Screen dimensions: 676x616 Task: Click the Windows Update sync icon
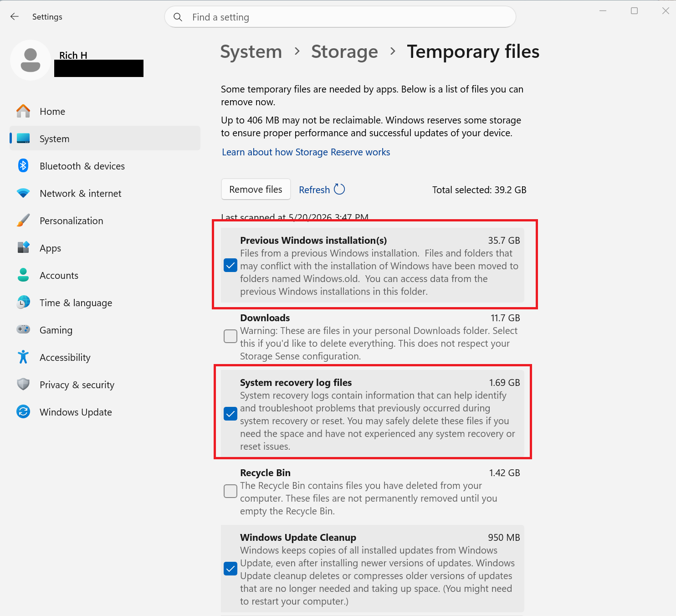tap(23, 411)
